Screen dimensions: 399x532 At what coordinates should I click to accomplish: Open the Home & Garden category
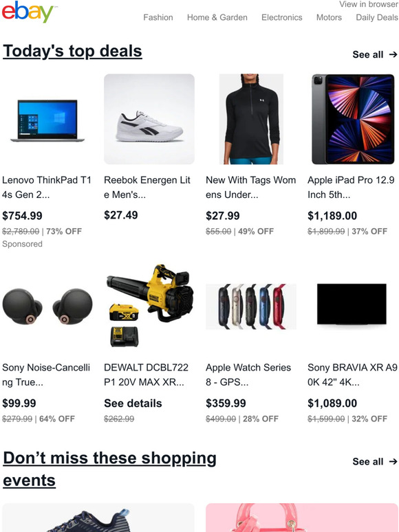[x=217, y=17]
